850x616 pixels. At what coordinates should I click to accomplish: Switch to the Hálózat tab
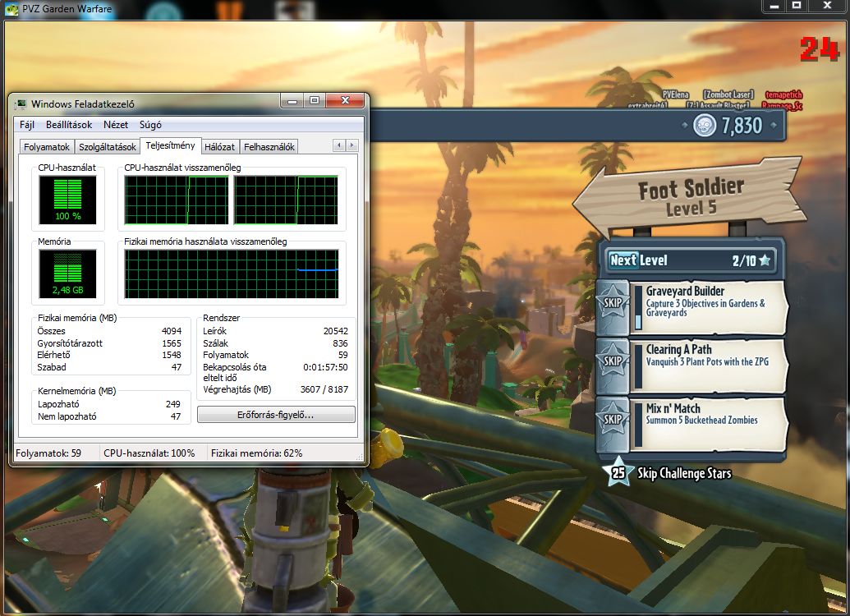[219, 146]
